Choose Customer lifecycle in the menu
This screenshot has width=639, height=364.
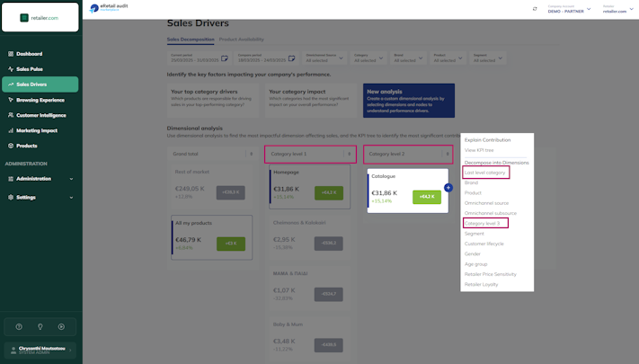coord(484,244)
